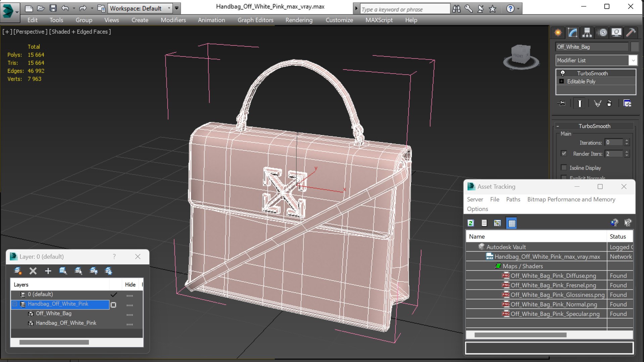Click the Perspective viewport label
The height and width of the screenshot is (362, 644).
30,32
